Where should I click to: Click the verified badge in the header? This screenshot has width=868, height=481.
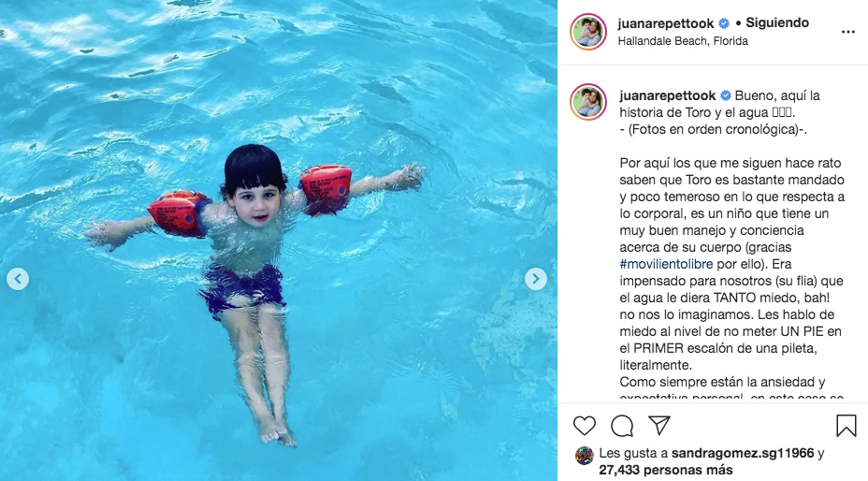coord(724,23)
